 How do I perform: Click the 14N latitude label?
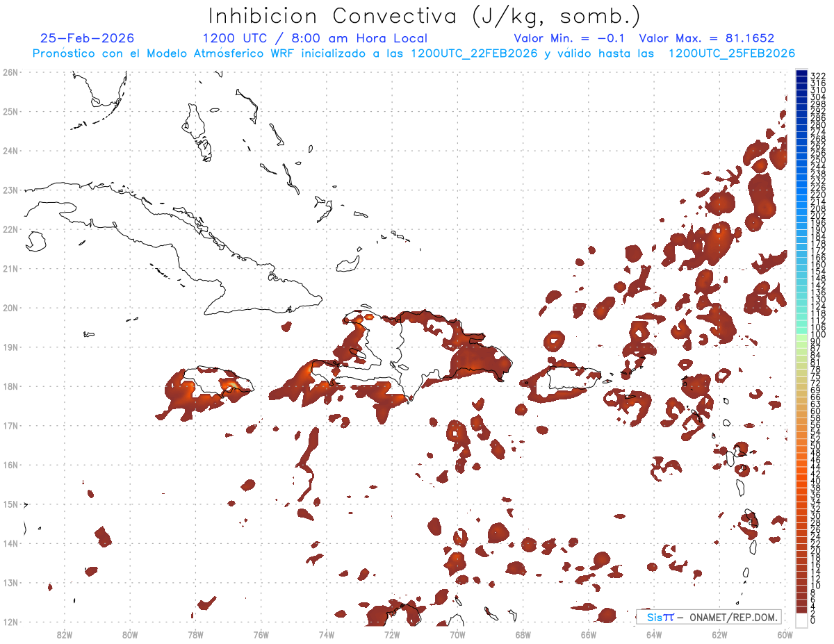(x=10, y=543)
